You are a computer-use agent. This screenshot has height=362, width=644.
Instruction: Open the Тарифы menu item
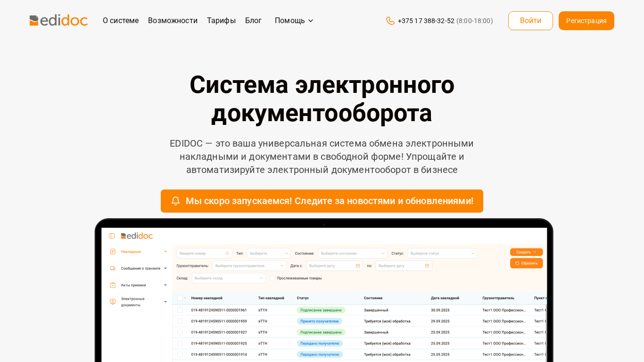[221, 21]
